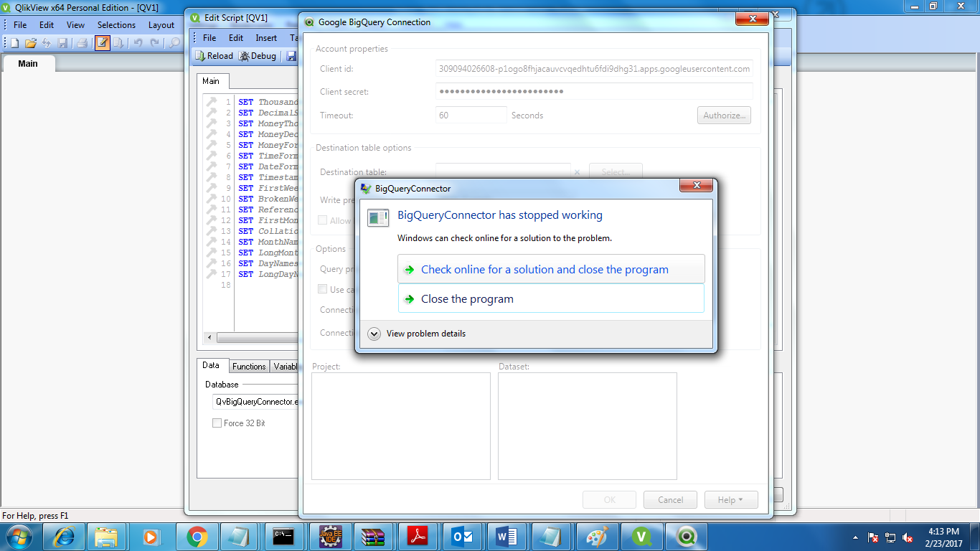This screenshot has height=551, width=980.
Task: Open Edit menu in QlikView main window
Action: coord(47,24)
